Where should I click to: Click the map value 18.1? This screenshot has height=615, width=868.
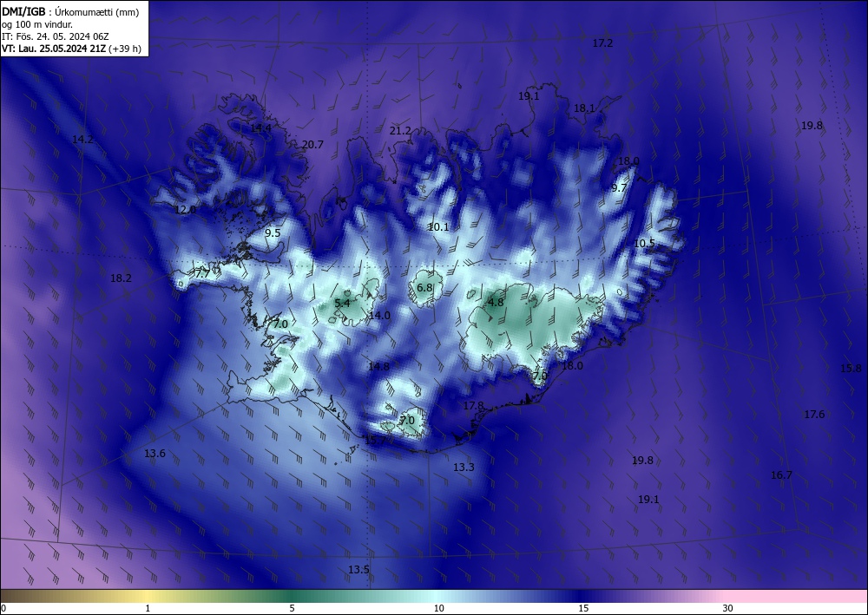click(584, 108)
